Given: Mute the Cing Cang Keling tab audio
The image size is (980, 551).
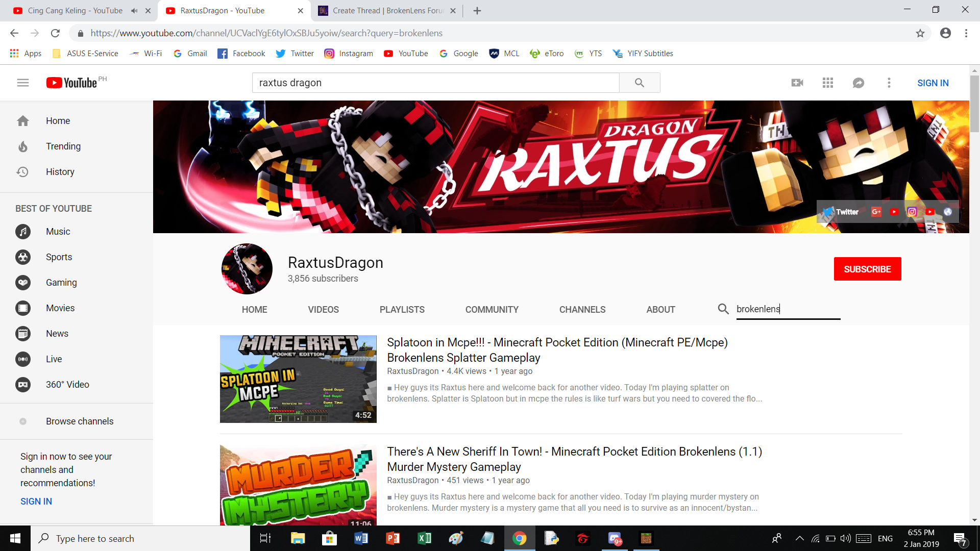Looking at the screenshot, I should pyautogui.click(x=134, y=11).
